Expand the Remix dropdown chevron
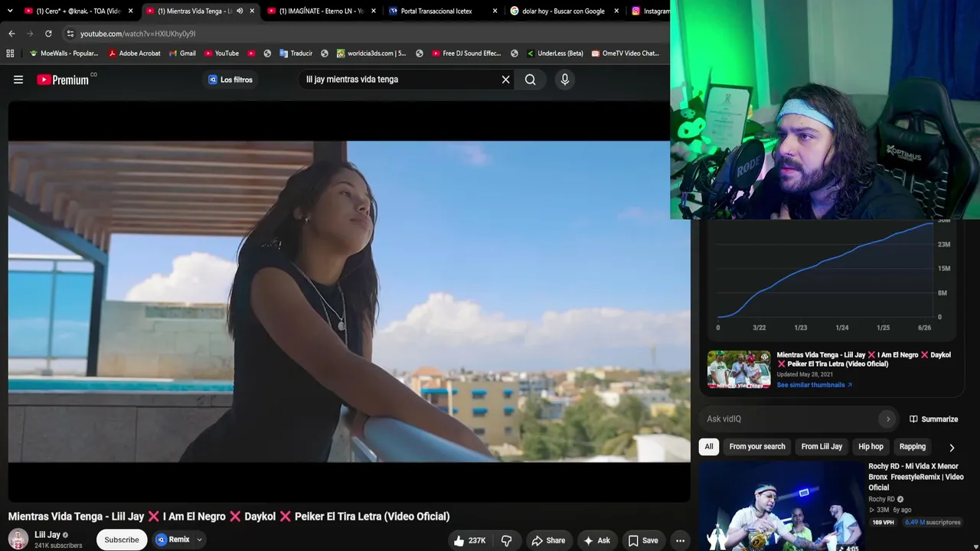Image resolution: width=980 pixels, height=551 pixels. point(199,540)
